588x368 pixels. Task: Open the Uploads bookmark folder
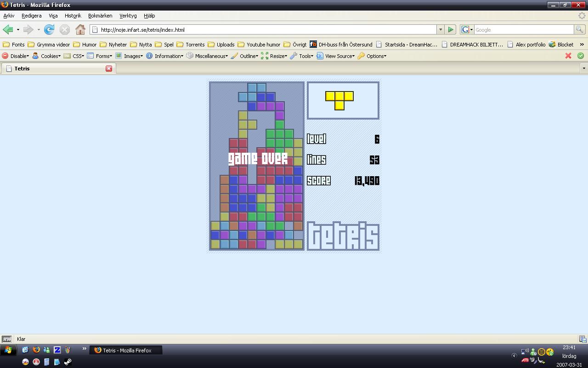pyautogui.click(x=221, y=45)
